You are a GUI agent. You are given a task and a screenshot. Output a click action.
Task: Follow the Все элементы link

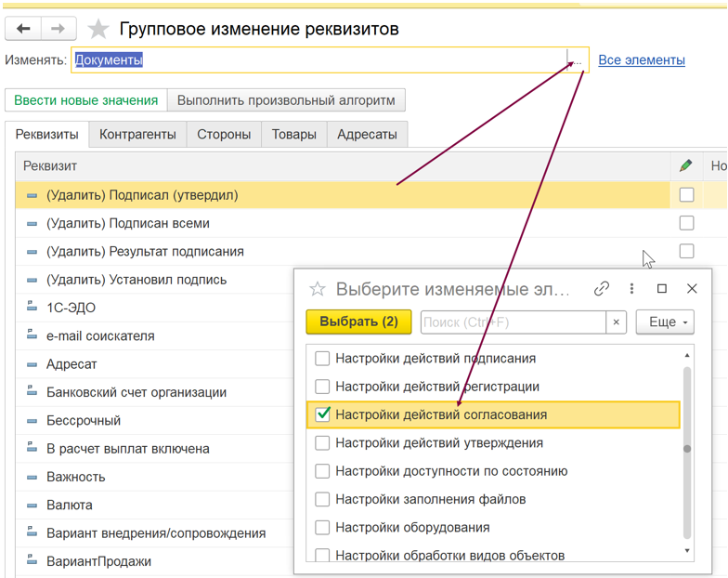[x=642, y=60]
